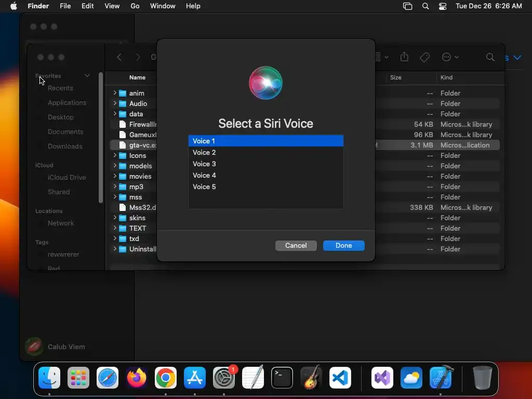This screenshot has height=399, width=532.
Task: Select the Mss32 file row
Action: [x=134, y=207]
